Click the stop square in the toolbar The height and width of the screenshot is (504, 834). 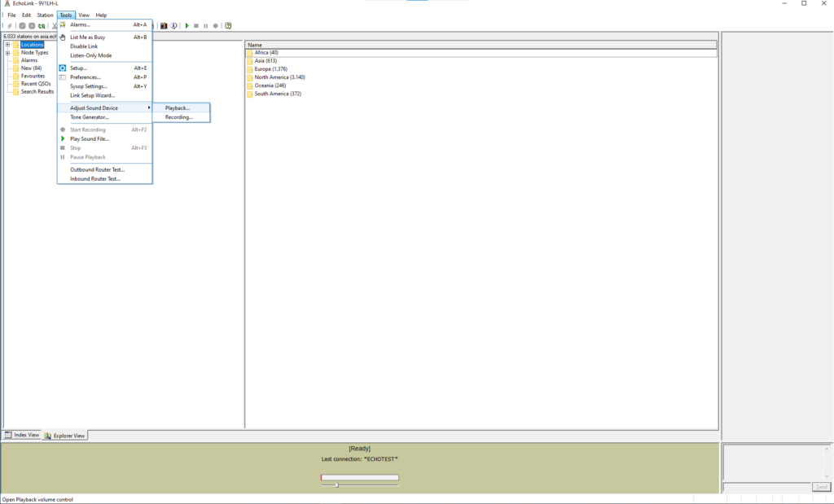click(x=196, y=25)
